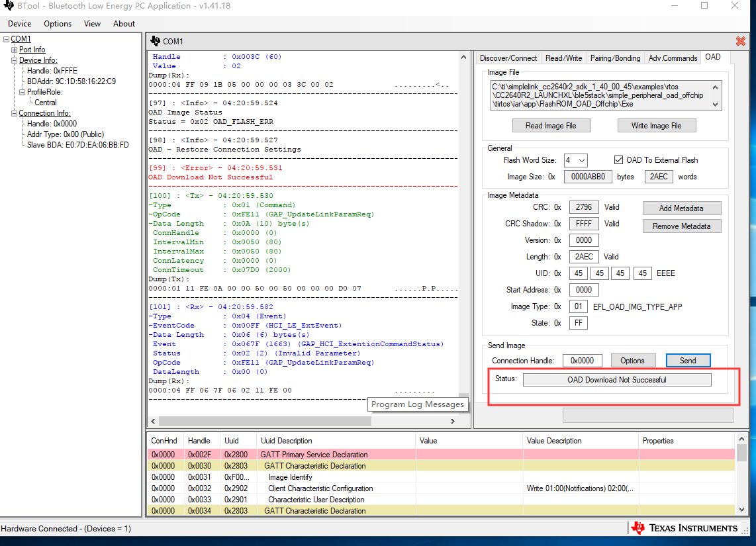The height and width of the screenshot is (546, 756).
Task: Collapse the Connection Info tree node
Action: (x=15, y=113)
